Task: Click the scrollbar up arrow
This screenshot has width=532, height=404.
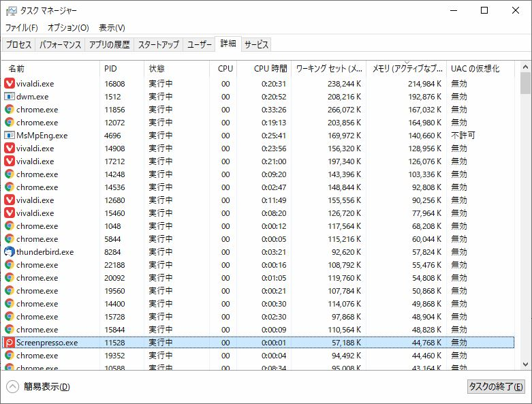Action: (x=526, y=67)
